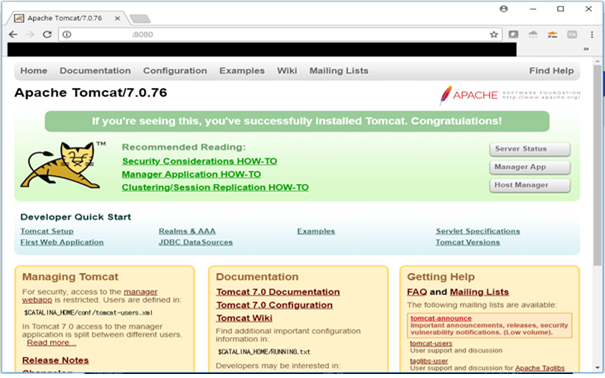Follow the manager webapp link
The image size is (605, 378).
click(x=140, y=292)
